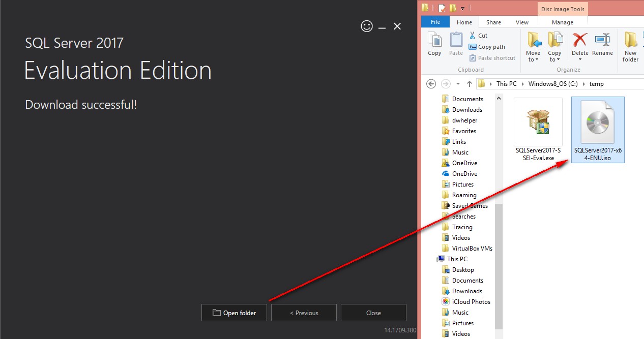Viewport: 644px width, 339px height.
Task: Open the Customize Quick Access Toolbar dropdown
Action: tap(462, 8)
